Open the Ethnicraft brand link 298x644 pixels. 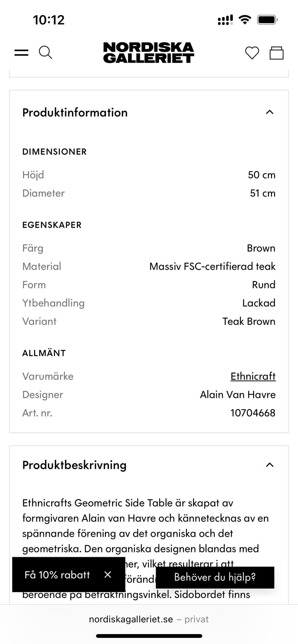click(253, 376)
